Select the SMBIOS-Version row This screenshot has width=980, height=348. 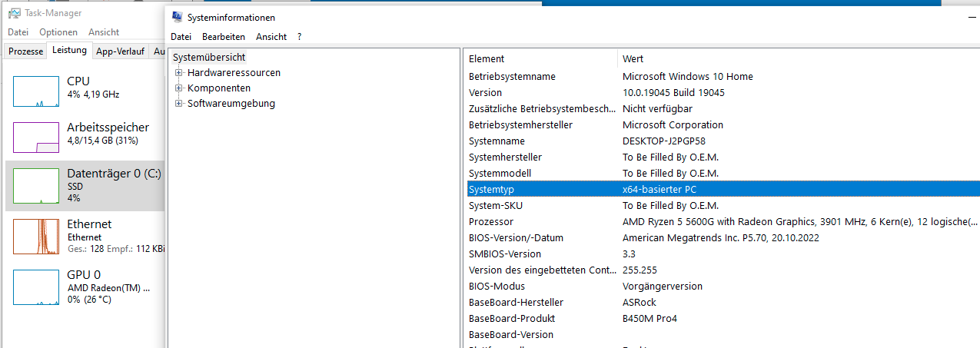(x=723, y=254)
